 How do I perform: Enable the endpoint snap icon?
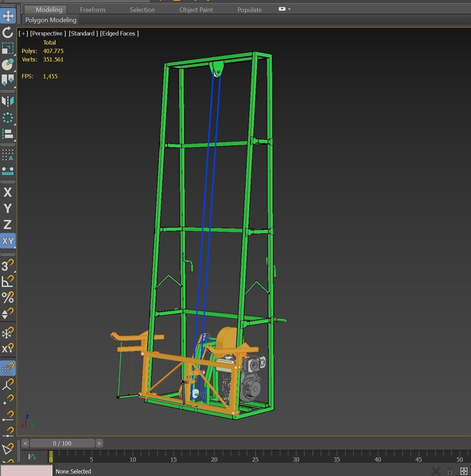point(8,417)
